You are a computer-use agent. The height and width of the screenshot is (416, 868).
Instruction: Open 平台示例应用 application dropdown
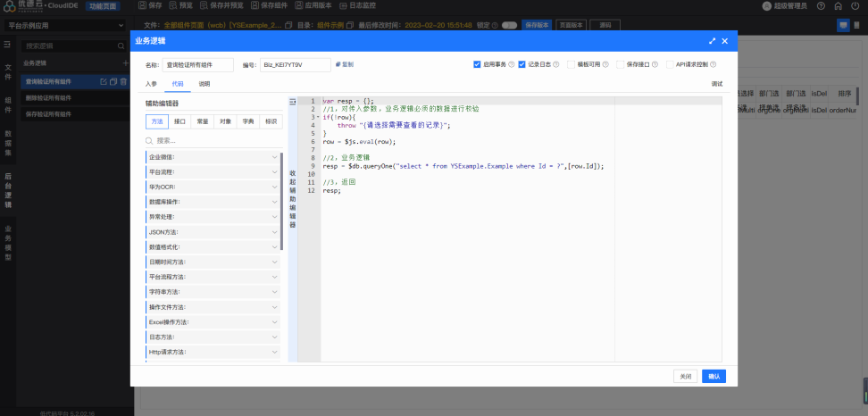click(65, 26)
